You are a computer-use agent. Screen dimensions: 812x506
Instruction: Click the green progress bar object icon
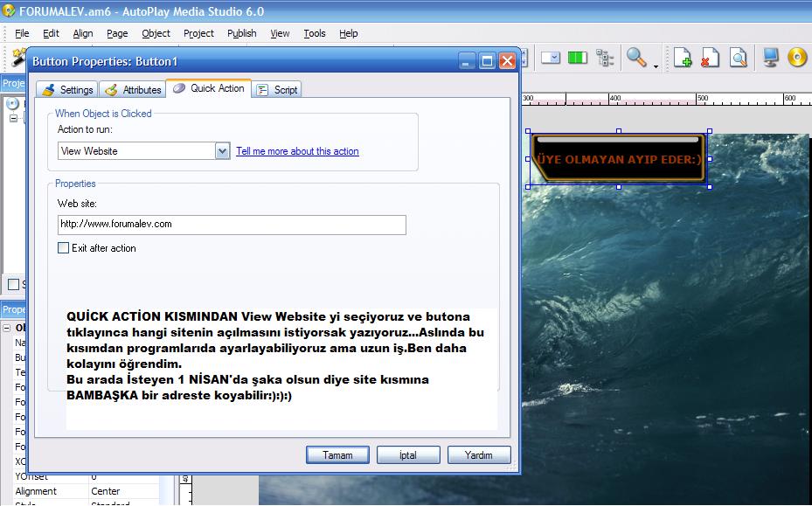(578, 58)
